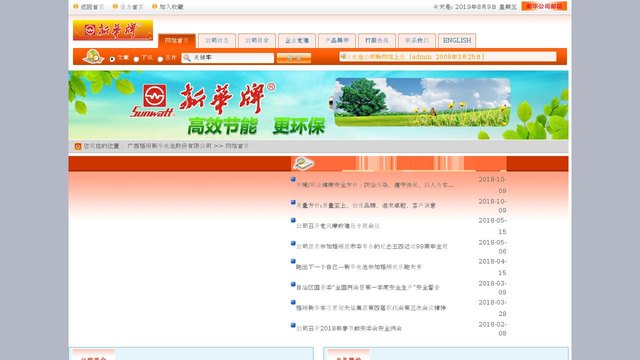Image resolution: width=640 pixels, height=360 pixels.
Task: Click the orange bullet beside 设为首页
Action: (115, 7)
